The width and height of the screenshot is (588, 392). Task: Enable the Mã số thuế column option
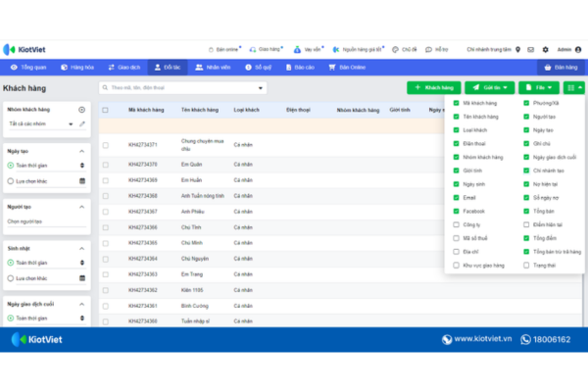456,238
